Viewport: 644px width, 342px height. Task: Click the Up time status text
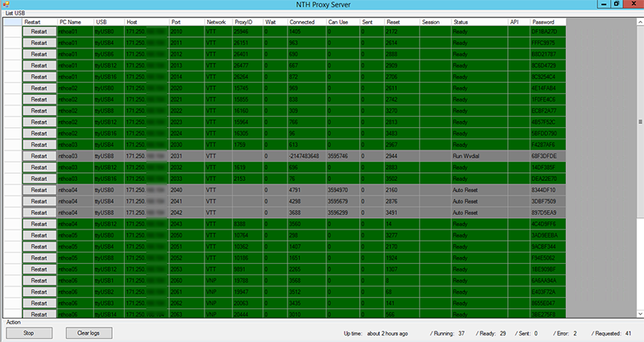(376, 333)
